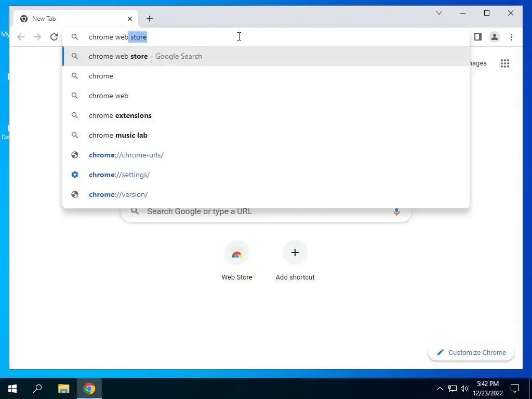Open the notification center icon
Screen dimensions: 532x399
click(x=515, y=389)
